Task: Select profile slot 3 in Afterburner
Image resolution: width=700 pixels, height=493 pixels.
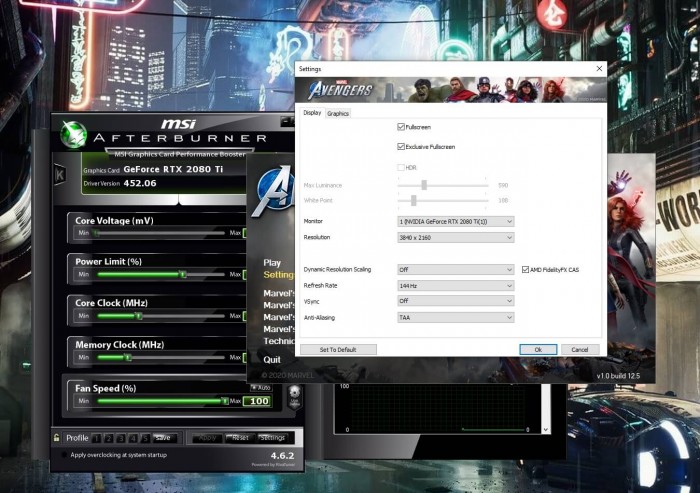Action: point(122,438)
